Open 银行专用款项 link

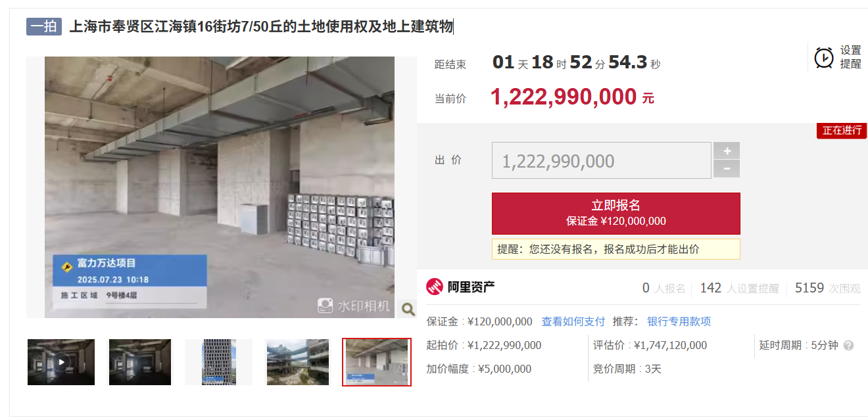(679, 321)
